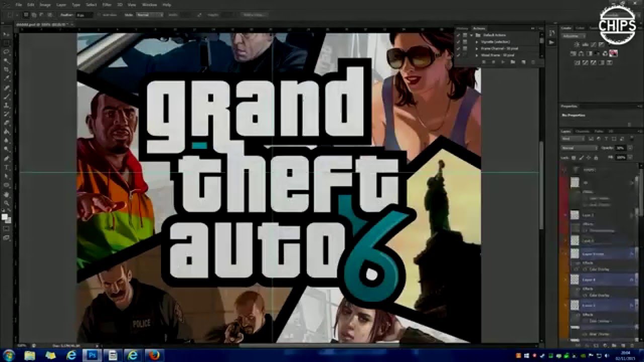Toggle the Anti-alias checkbox
Viewport: 644px width, 362px height.
point(99,15)
